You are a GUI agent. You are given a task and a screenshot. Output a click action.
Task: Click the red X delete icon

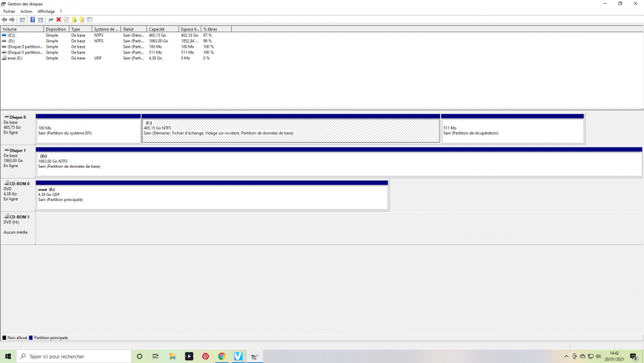pos(59,20)
